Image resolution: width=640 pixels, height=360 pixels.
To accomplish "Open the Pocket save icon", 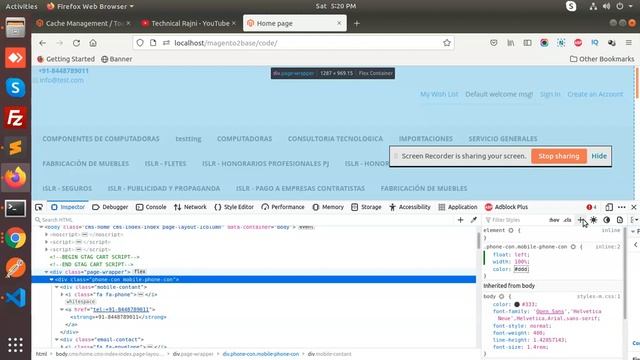I will tap(494, 42).
